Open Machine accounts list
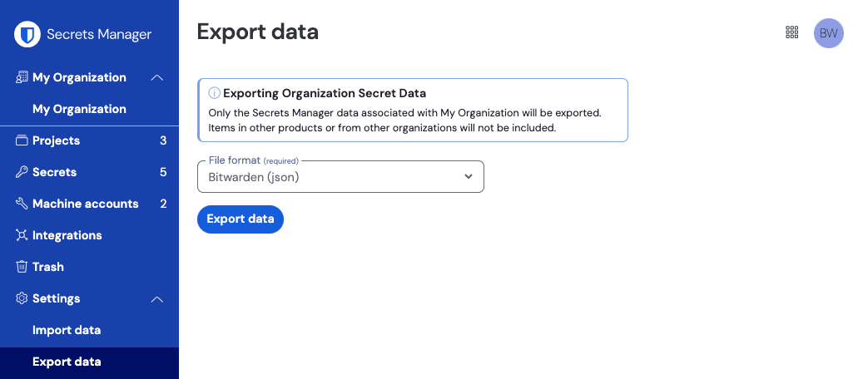The image size is (868, 379). pyautogui.click(x=85, y=204)
